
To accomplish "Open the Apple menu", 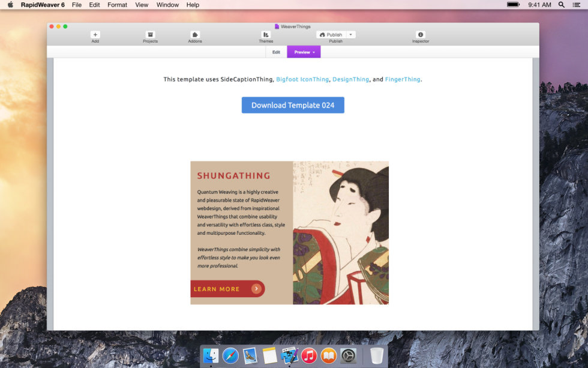I will click(x=10, y=5).
